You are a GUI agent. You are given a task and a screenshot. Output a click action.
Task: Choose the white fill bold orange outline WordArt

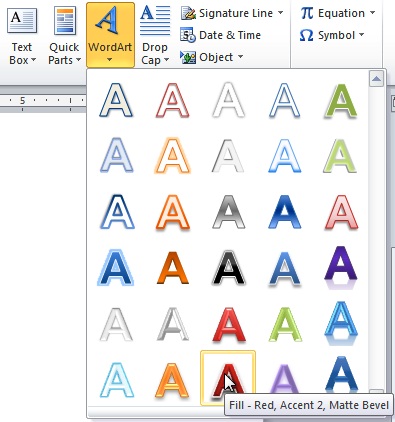[x=172, y=212]
